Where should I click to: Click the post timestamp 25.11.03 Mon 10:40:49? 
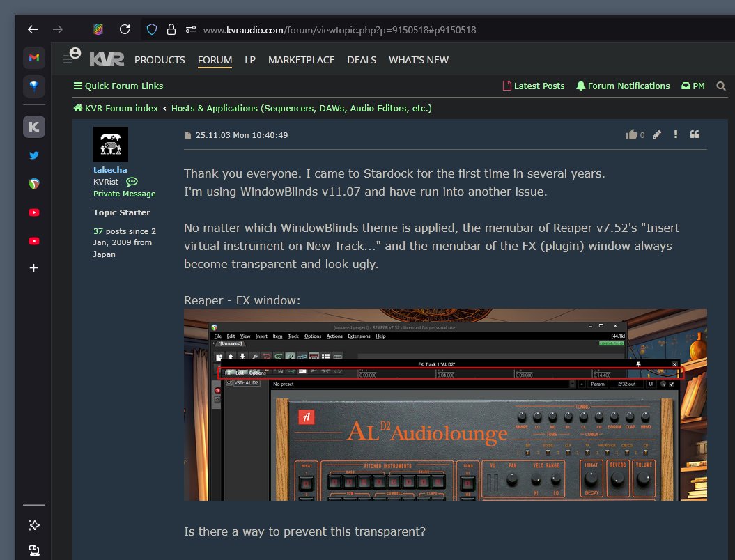(242, 135)
